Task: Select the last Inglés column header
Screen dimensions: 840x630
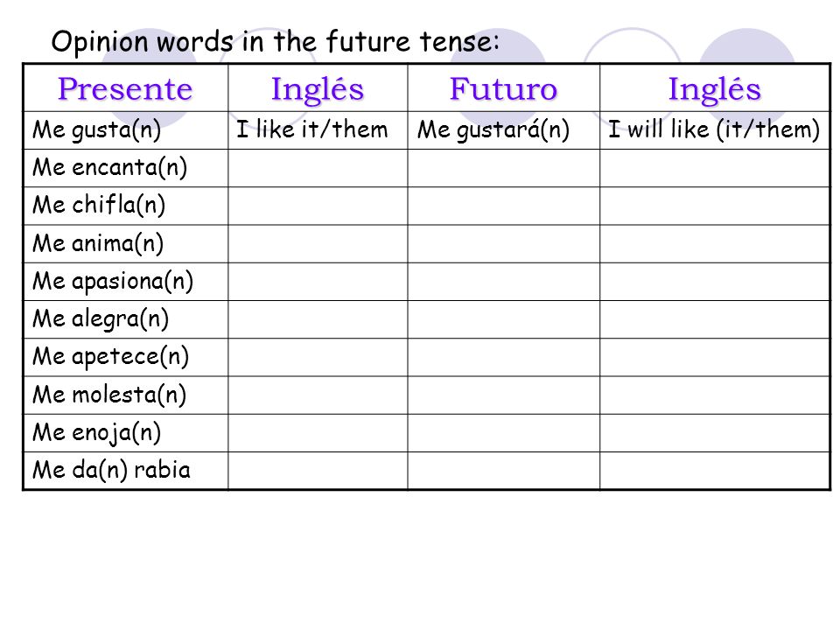Action: tap(715, 87)
